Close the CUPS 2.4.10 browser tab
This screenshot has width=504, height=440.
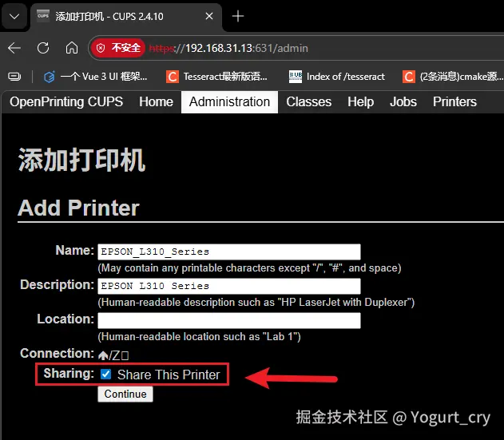(209, 16)
